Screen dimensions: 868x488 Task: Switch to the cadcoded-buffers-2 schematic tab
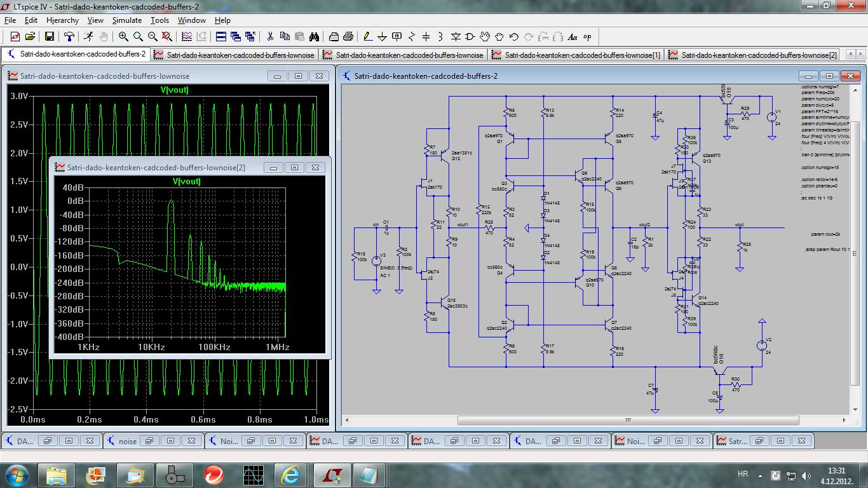point(76,55)
